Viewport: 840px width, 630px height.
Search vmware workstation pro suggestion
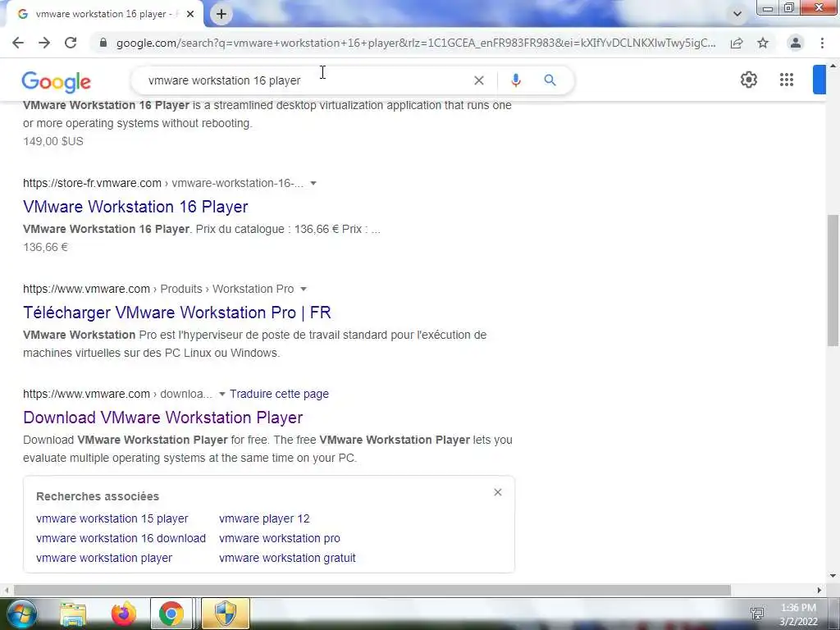pos(280,538)
